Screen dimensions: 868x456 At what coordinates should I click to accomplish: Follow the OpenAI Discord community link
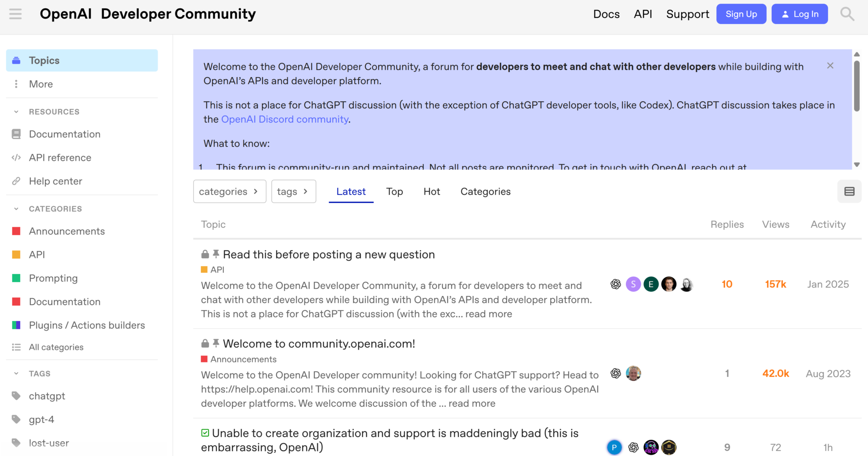point(285,119)
